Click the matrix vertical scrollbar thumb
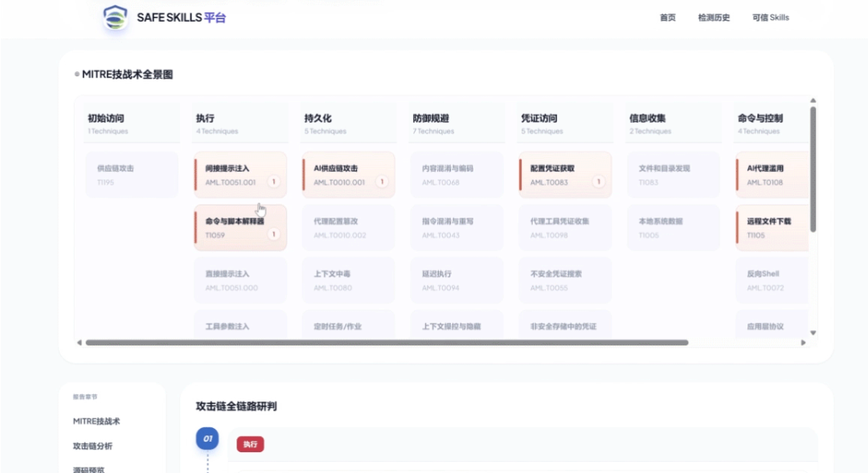The image size is (868, 473). pos(813,169)
